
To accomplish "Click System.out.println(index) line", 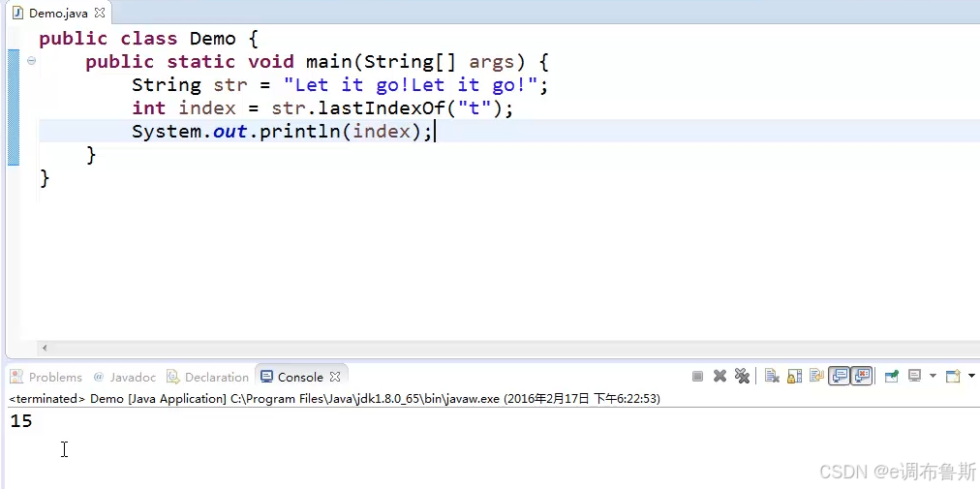I will [282, 132].
